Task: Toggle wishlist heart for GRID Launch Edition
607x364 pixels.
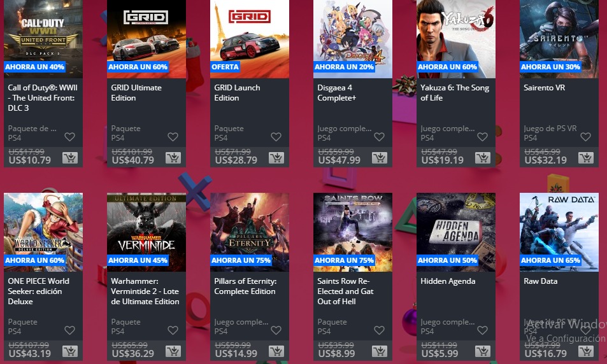Action: 276,137
